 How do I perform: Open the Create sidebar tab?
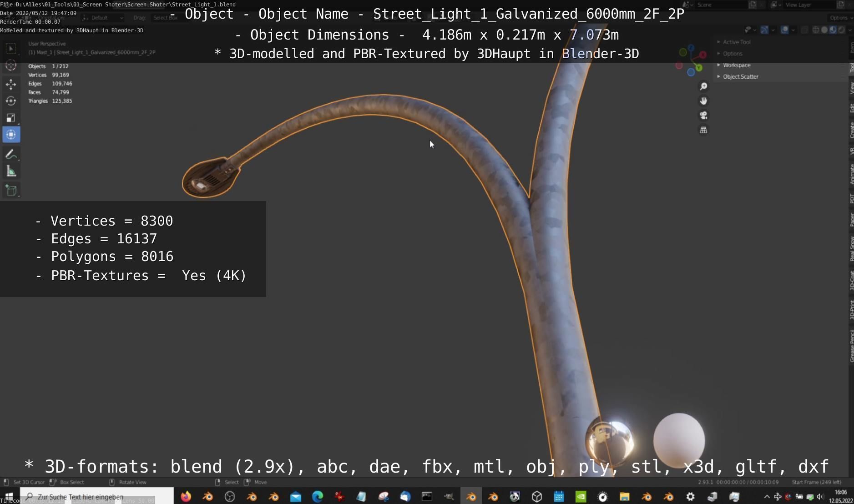[851, 130]
